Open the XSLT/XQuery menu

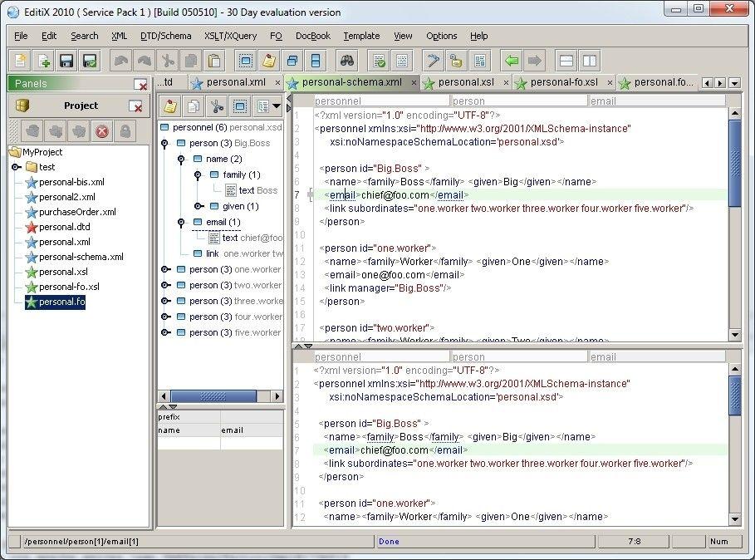pyautogui.click(x=230, y=36)
